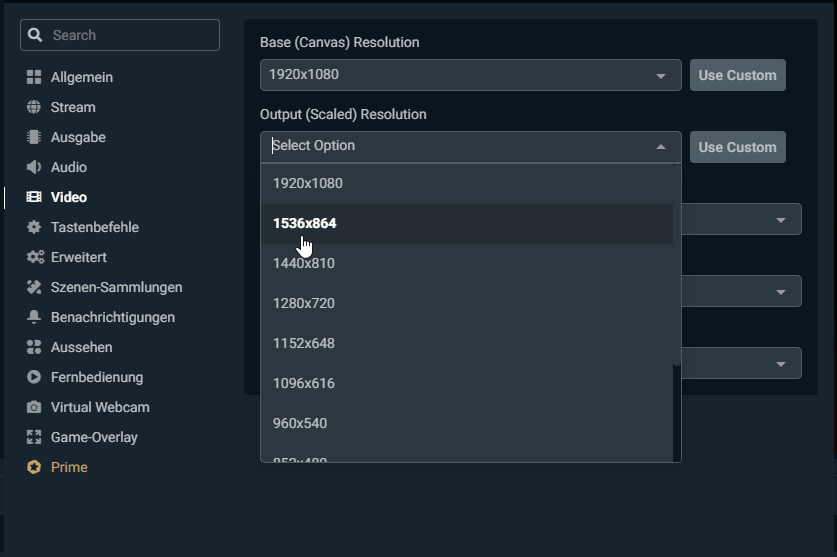Click the chip icon next to Ausgabe
Viewport: 837px width, 557px height.
click(34, 137)
